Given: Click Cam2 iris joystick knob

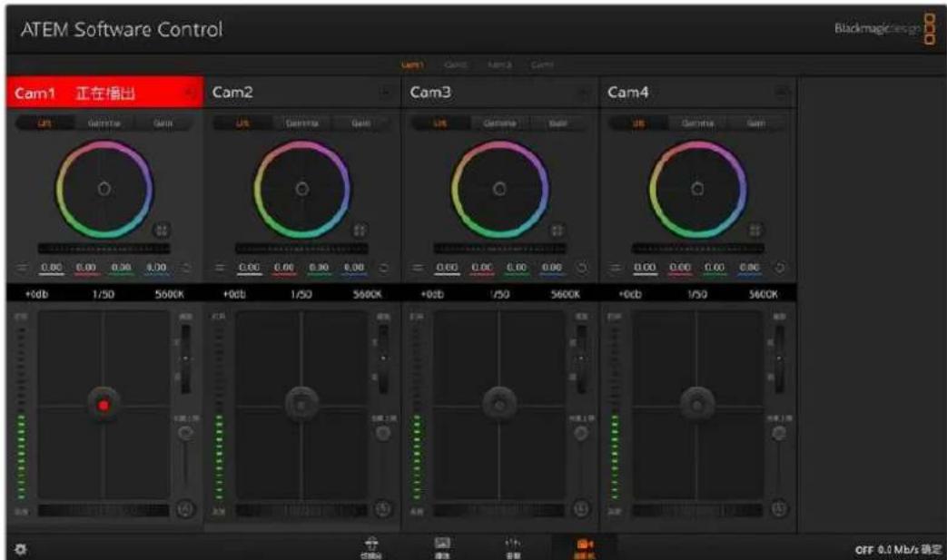Looking at the screenshot, I should coord(301,404).
